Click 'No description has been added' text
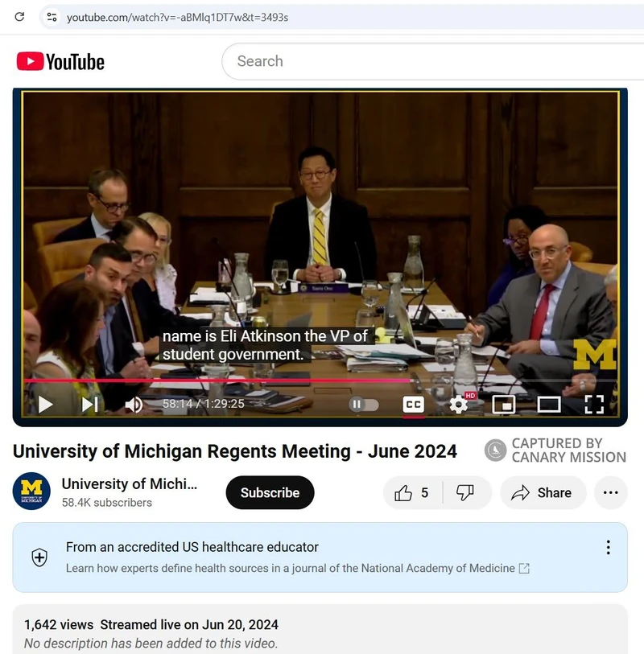 coord(151,644)
